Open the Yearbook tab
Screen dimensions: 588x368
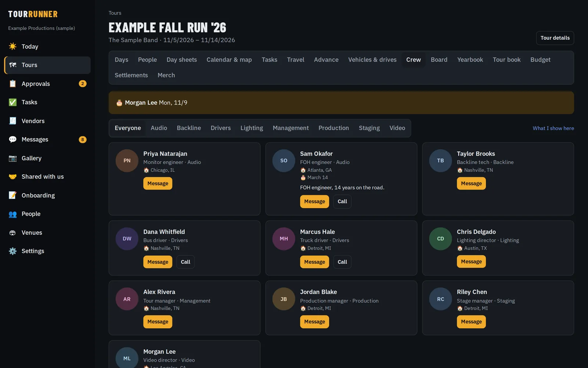[x=470, y=60]
